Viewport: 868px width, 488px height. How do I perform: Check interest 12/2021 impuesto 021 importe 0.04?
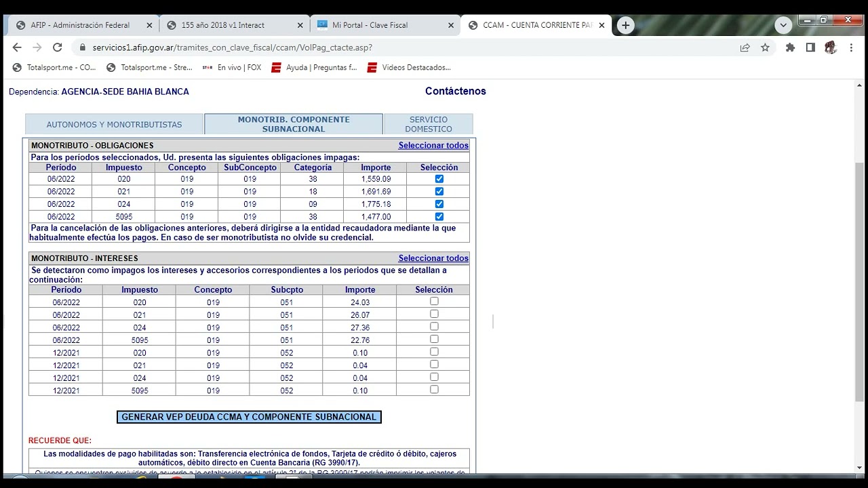(434, 365)
